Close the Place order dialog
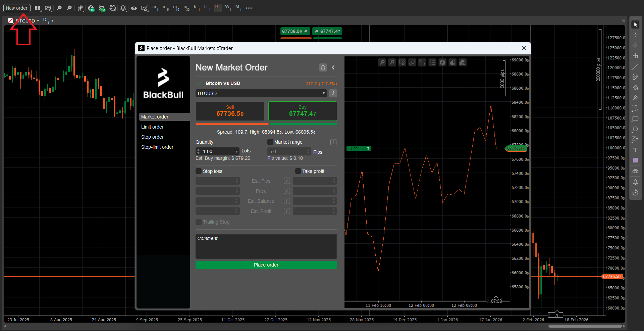The image size is (644, 332). click(524, 48)
